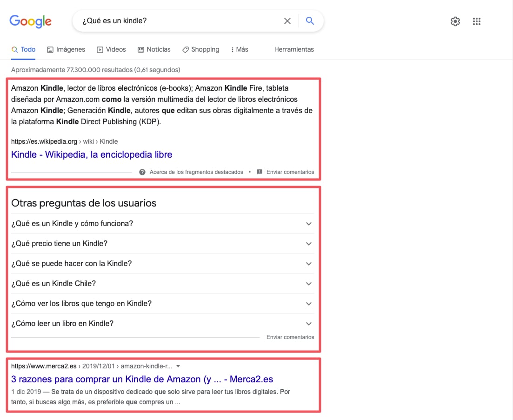Click the blue magnifier search icon

(310, 21)
